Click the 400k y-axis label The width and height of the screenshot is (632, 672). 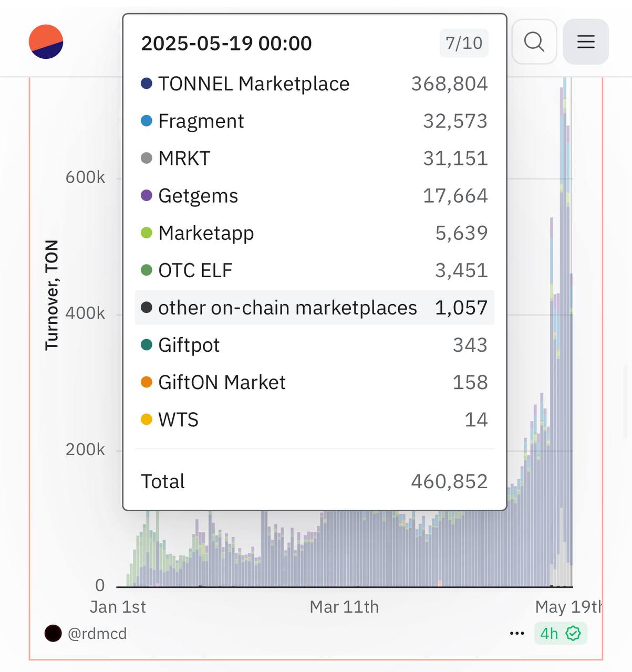[85, 313]
